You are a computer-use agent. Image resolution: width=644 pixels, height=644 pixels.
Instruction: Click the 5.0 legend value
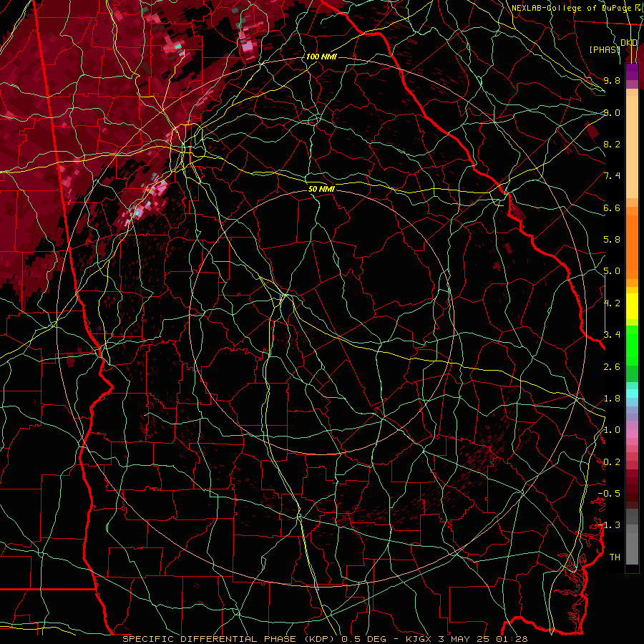tap(612, 271)
